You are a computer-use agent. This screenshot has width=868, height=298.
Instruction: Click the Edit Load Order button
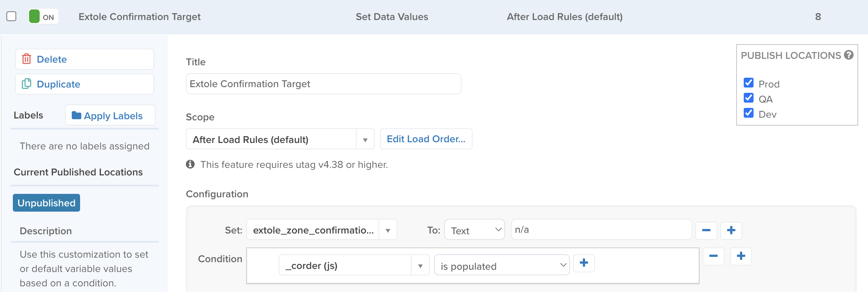pyautogui.click(x=426, y=139)
